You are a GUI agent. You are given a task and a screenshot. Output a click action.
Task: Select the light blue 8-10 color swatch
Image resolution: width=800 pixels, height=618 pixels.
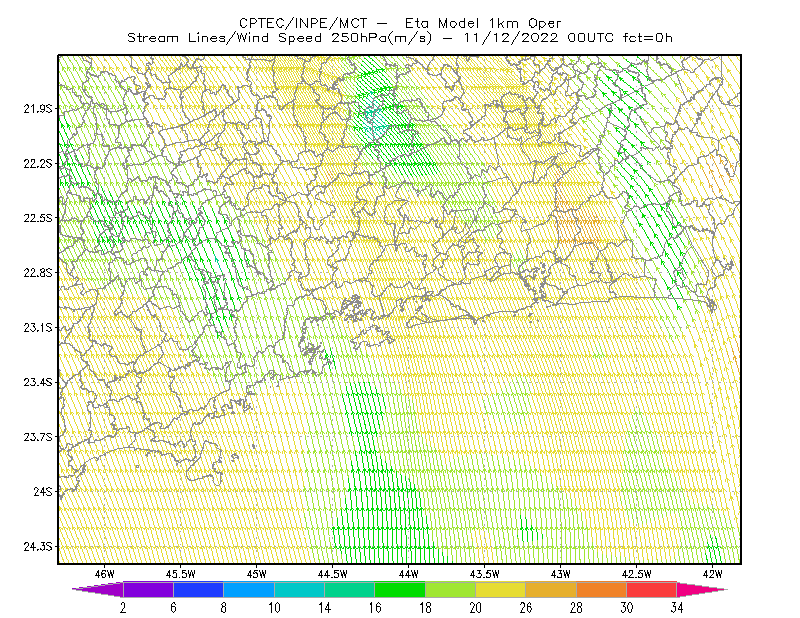[249, 589]
